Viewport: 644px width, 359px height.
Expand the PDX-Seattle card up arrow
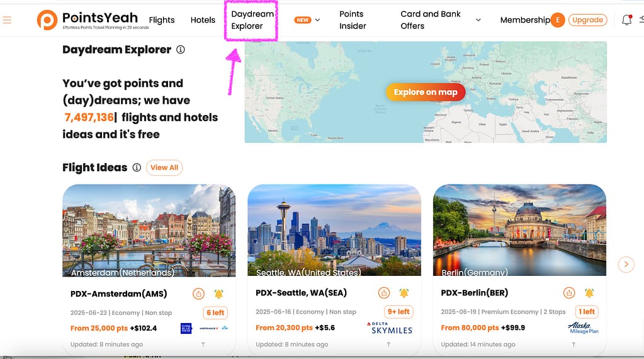[388, 345]
